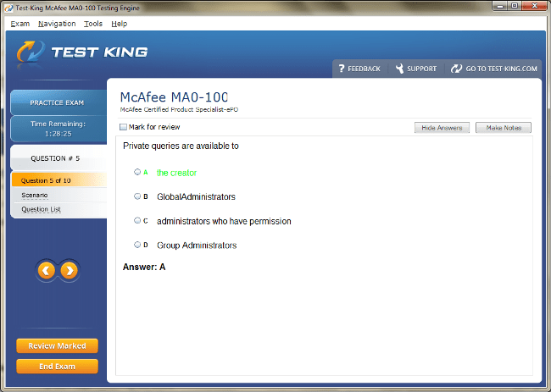The width and height of the screenshot is (551, 392).
Task: Click the question text Private queries are available to
Action: click(x=181, y=146)
